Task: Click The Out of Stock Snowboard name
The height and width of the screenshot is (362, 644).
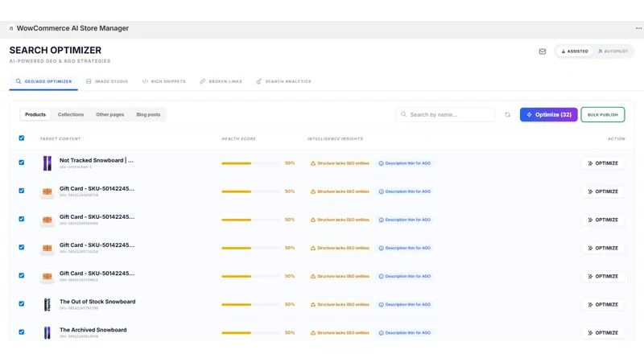Action: [x=97, y=302]
